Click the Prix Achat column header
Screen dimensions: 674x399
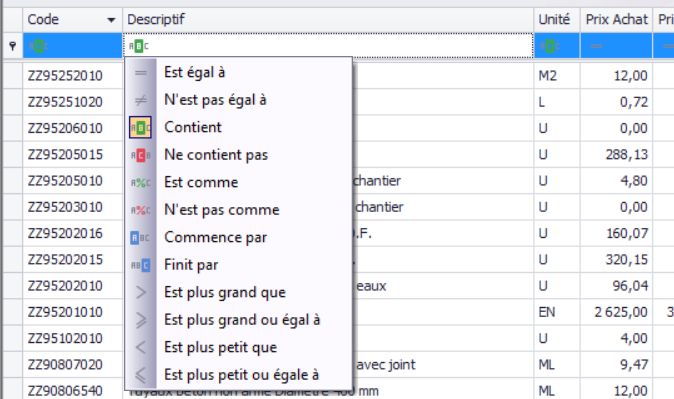616,19
